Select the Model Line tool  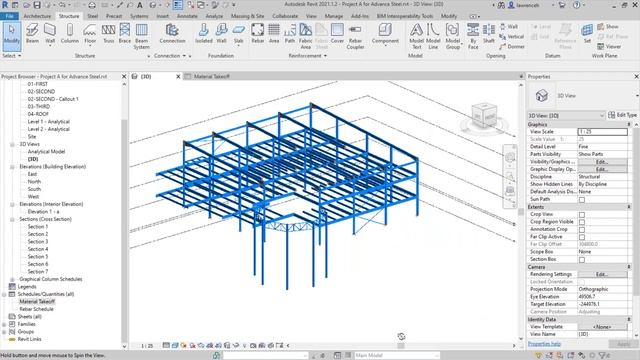pyautogui.click(x=433, y=36)
